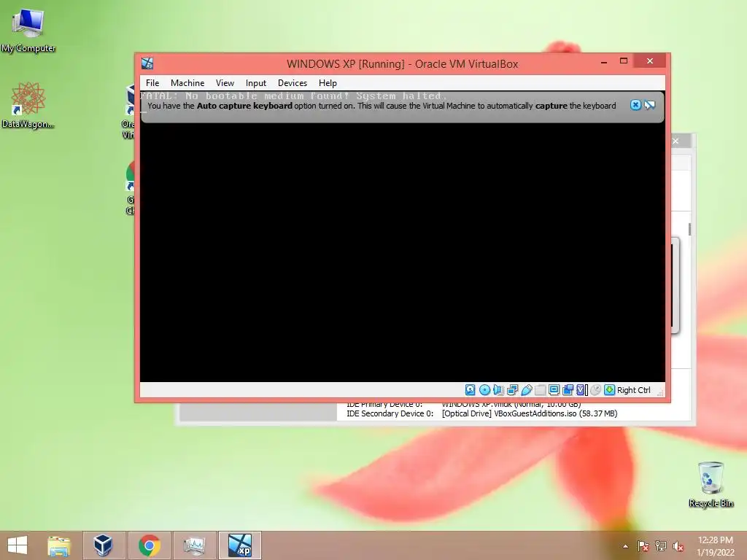Click the keyboard capture green arrow icon
The width and height of the screenshot is (747, 560).
609,390
